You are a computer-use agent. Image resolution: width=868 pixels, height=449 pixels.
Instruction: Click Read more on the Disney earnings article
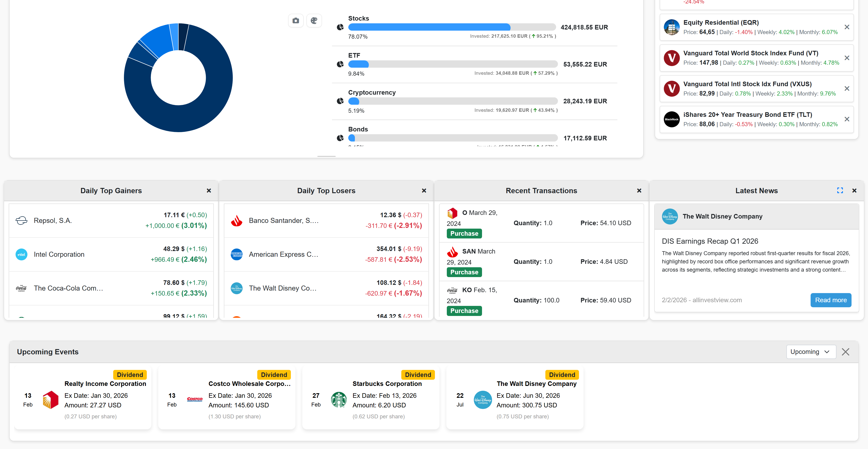(x=830, y=300)
